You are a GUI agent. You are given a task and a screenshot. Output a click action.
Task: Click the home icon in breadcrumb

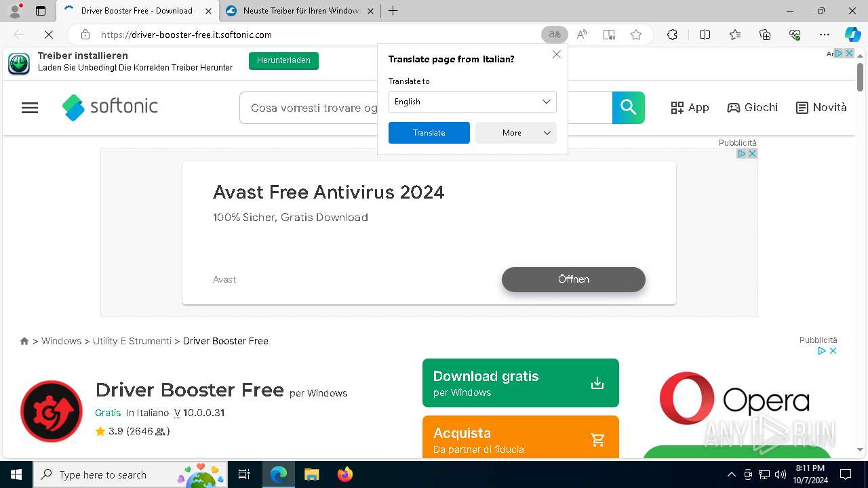tap(24, 341)
